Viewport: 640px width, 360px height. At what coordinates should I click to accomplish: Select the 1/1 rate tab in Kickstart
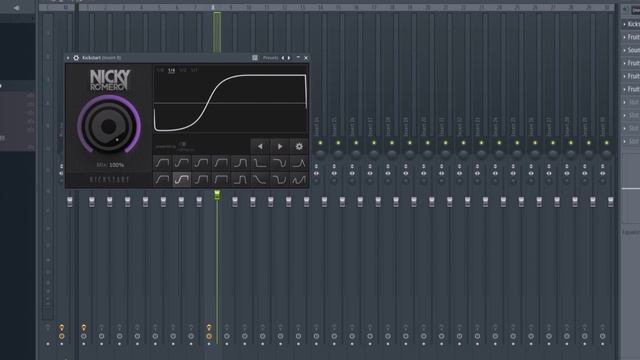[194, 70]
